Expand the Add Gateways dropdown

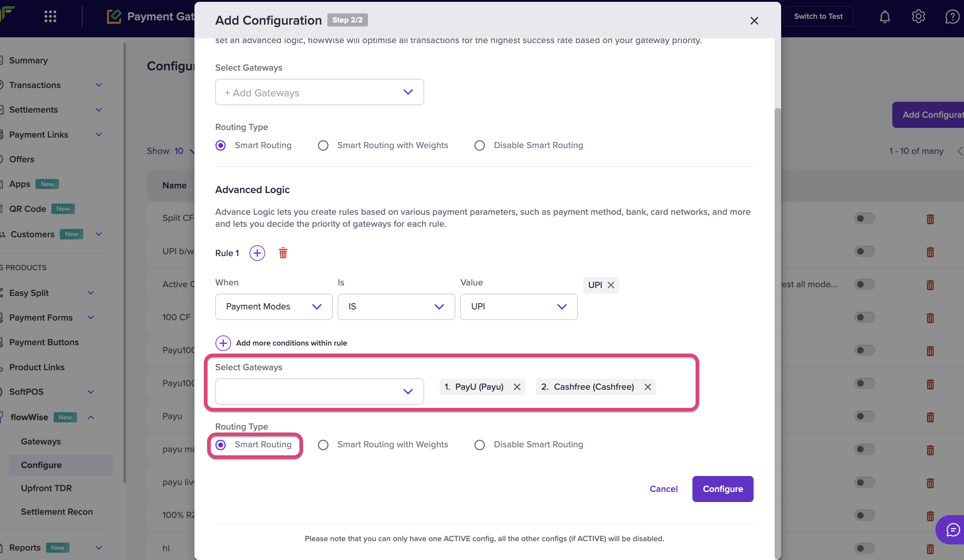[319, 92]
